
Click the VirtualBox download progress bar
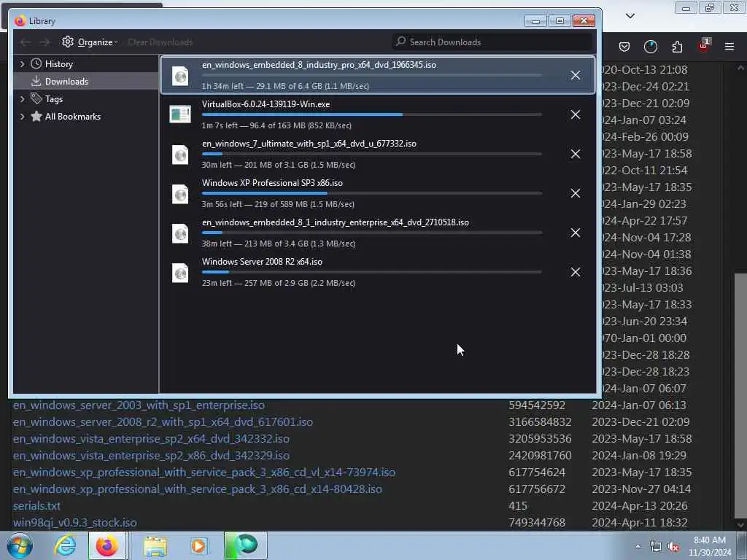(x=371, y=114)
